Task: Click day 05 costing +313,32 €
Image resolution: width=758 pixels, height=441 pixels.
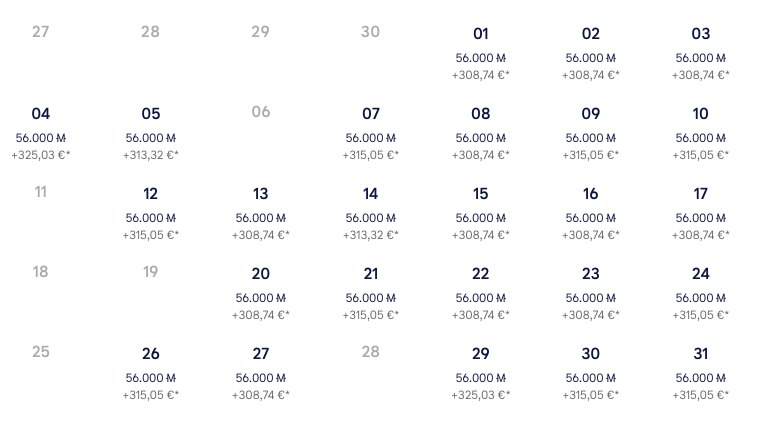Action: (151, 133)
